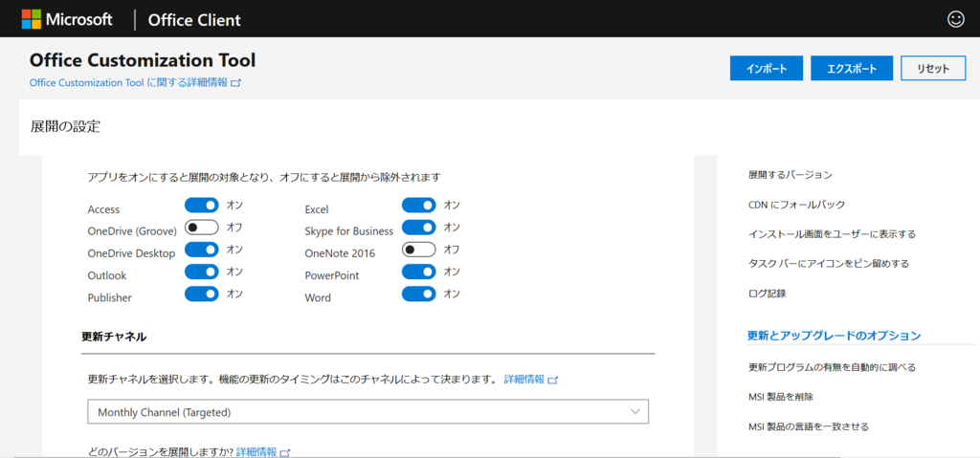Open Office Customization Tool details link

pos(135,82)
